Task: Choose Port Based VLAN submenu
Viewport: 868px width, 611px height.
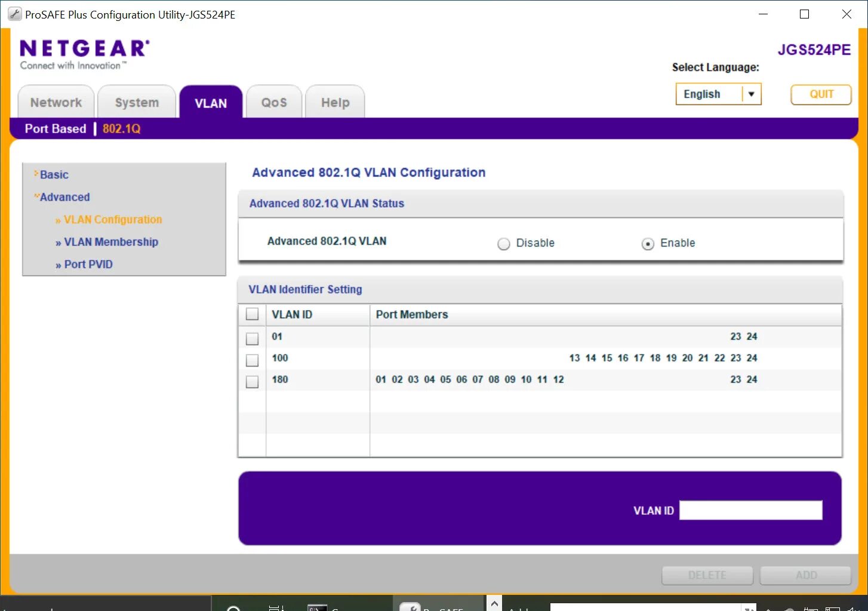Action: (x=56, y=128)
